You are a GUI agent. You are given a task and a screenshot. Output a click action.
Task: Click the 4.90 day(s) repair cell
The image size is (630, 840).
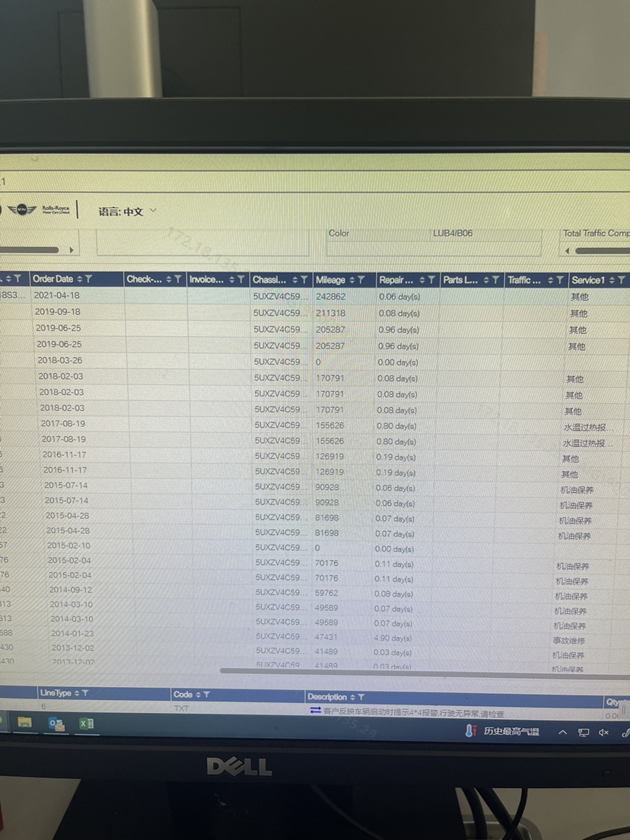click(393, 638)
